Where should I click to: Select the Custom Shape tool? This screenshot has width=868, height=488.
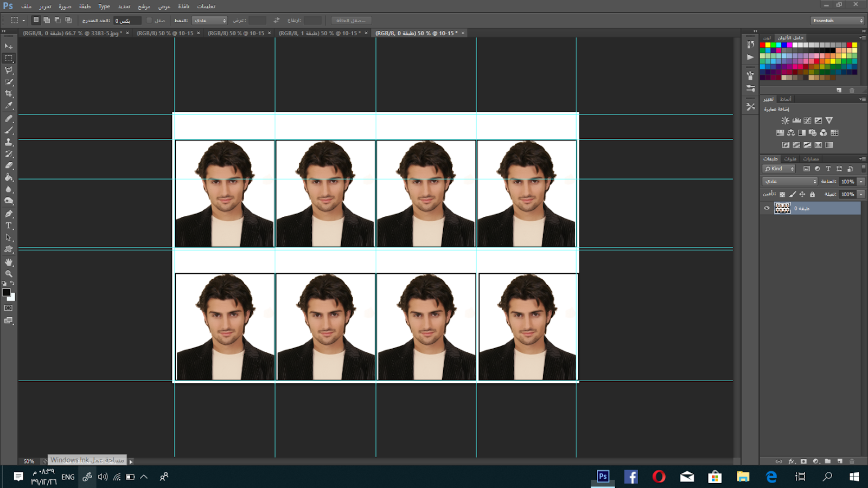[x=9, y=249]
